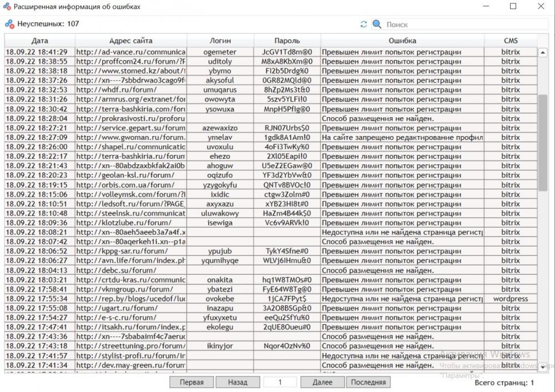This screenshot has width=555, height=392.
Task: Sort by the CMS column header
Action: click(511, 41)
